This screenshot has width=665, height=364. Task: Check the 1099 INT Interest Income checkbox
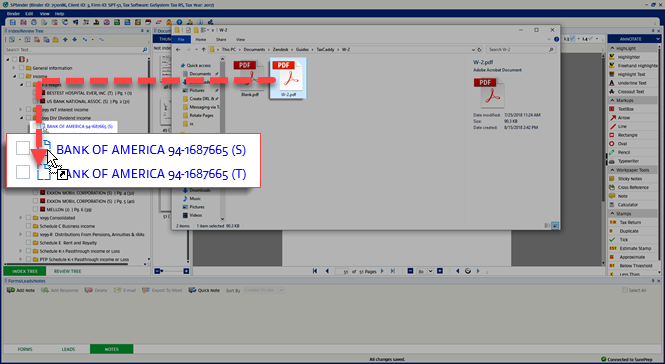(28, 109)
